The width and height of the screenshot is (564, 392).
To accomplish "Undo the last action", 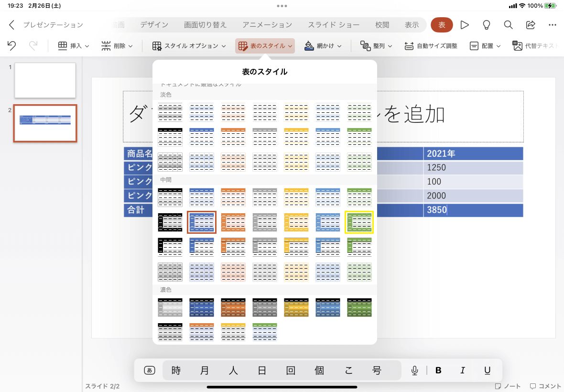I will [11, 46].
